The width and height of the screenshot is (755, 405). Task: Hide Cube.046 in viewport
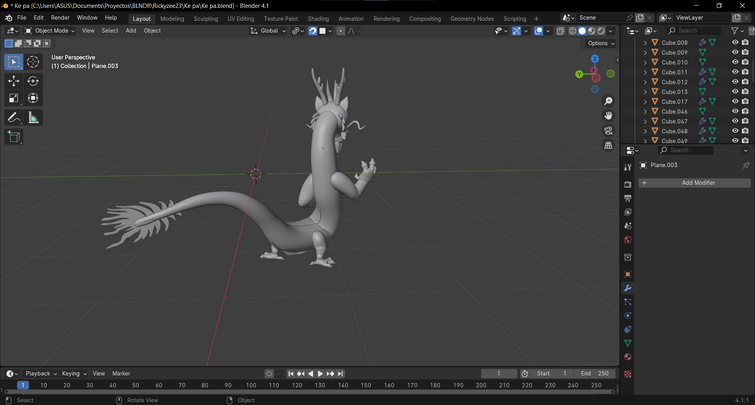(x=735, y=111)
